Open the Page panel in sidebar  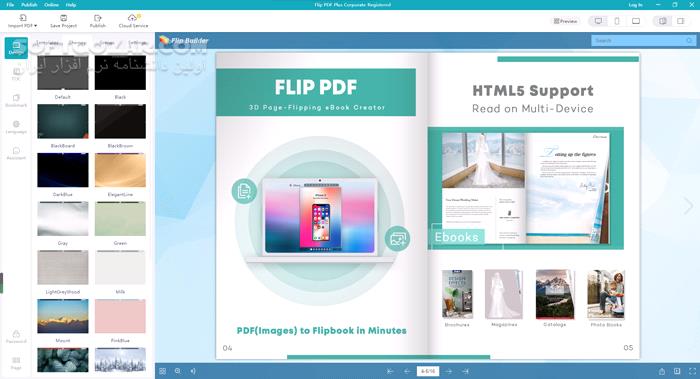16,363
